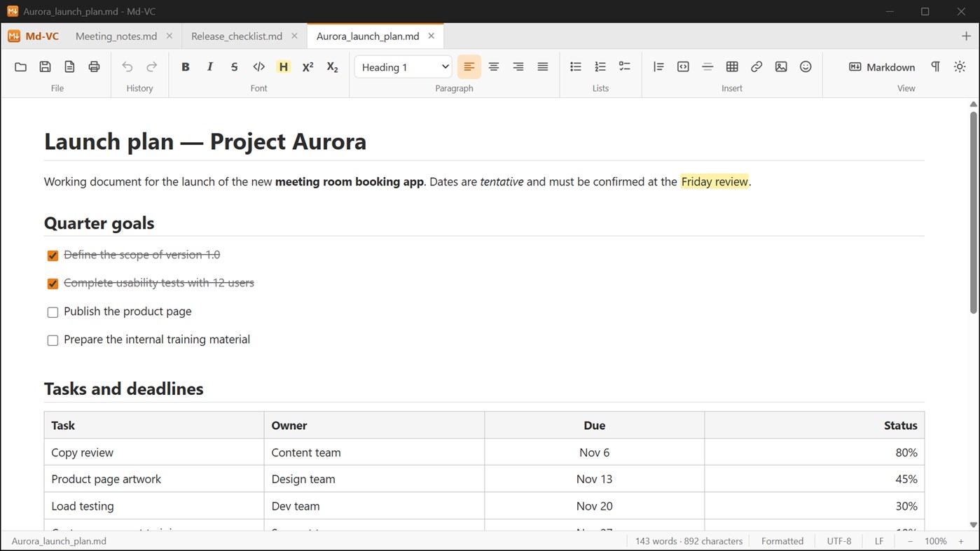Screen dimensions: 980x551
Task: Save the document with the floppy icon
Action: [x=45, y=67]
